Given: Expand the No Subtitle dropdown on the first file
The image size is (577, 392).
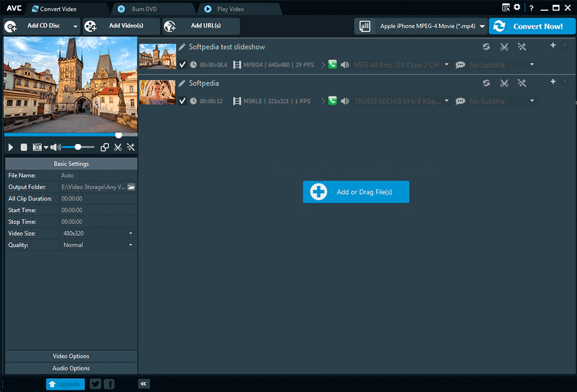Looking at the screenshot, I should tap(531, 64).
